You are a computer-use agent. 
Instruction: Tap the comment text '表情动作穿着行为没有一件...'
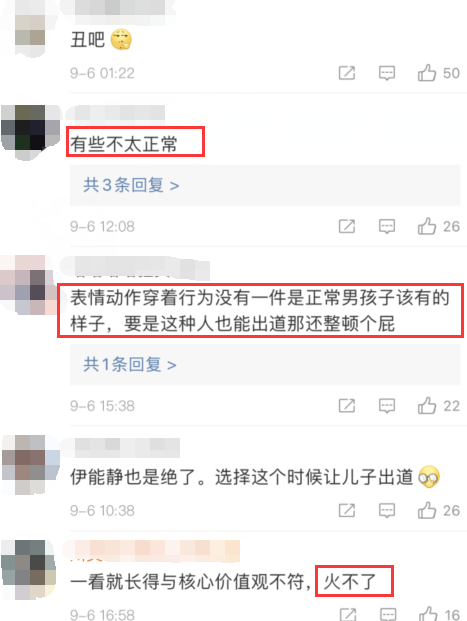(x=260, y=310)
